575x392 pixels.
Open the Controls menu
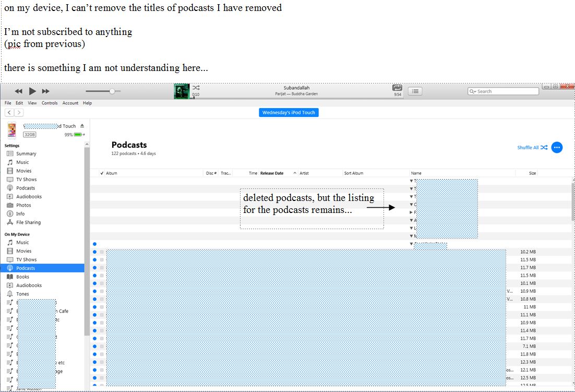click(x=50, y=103)
